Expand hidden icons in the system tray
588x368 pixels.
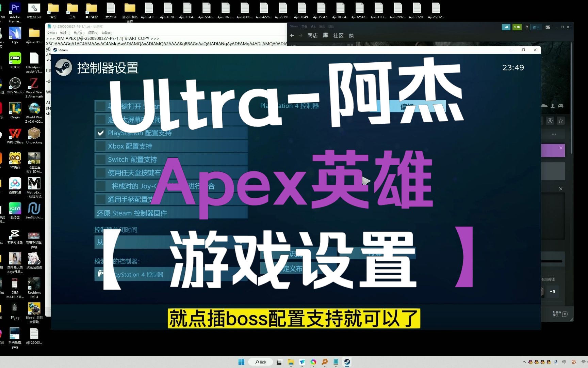click(524, 362)
